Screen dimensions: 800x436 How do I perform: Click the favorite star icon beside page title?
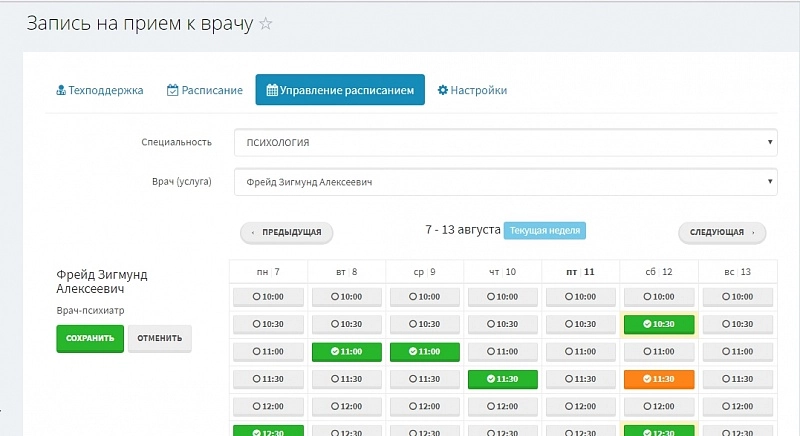click(265, 24)
